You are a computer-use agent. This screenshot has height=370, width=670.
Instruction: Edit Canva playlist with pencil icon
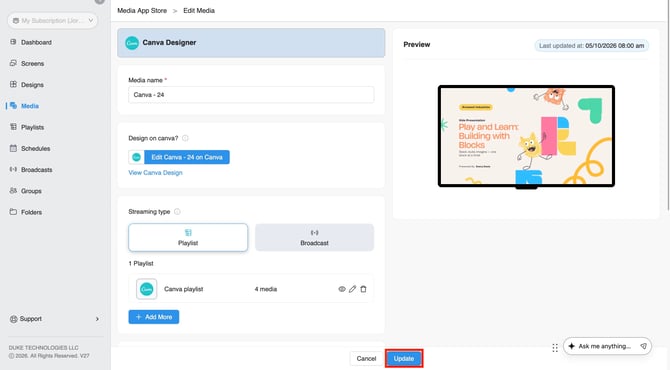pos(352,289)
